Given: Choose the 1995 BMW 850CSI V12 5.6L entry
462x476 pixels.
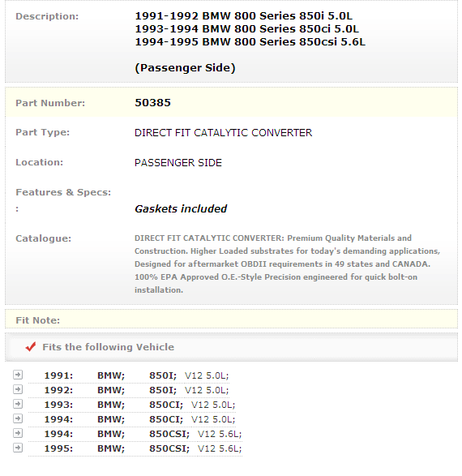Looking at the screenshot, I should coord(135,448).
